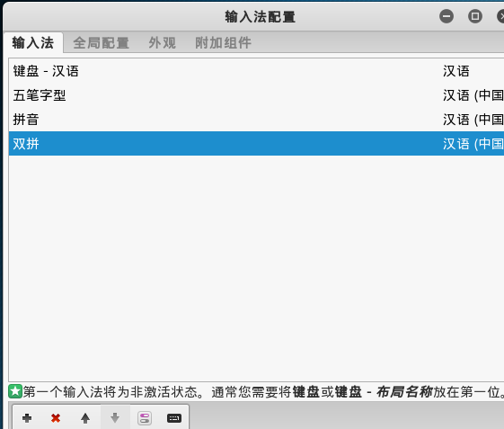Screen dimensions: 504x429
Task: Open keyboard layout selection icon
Action: coord(174,418)
